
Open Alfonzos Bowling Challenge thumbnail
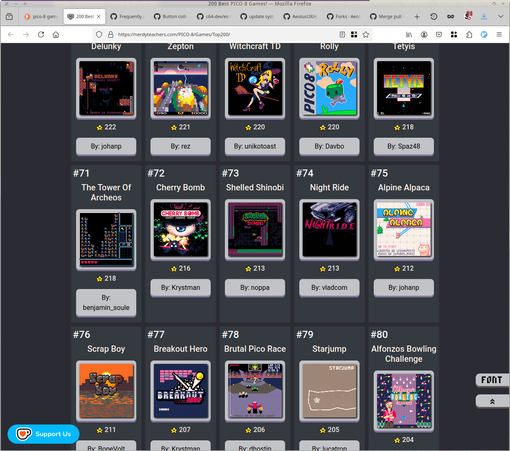tap(403, 401)
